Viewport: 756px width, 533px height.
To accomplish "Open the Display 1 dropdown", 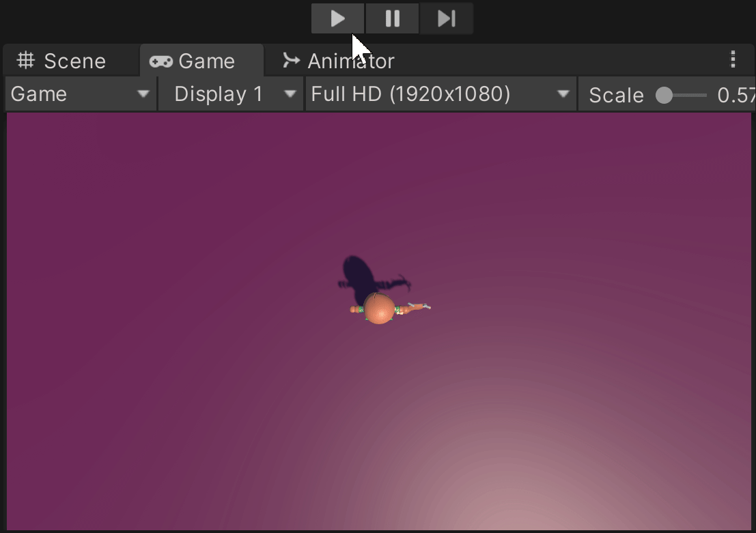I will (230, 93).
